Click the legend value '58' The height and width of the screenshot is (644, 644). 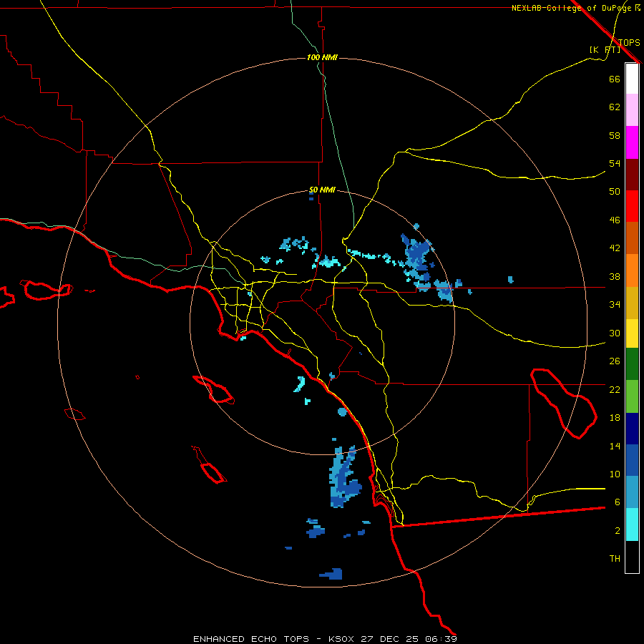(x=615, y=135)
